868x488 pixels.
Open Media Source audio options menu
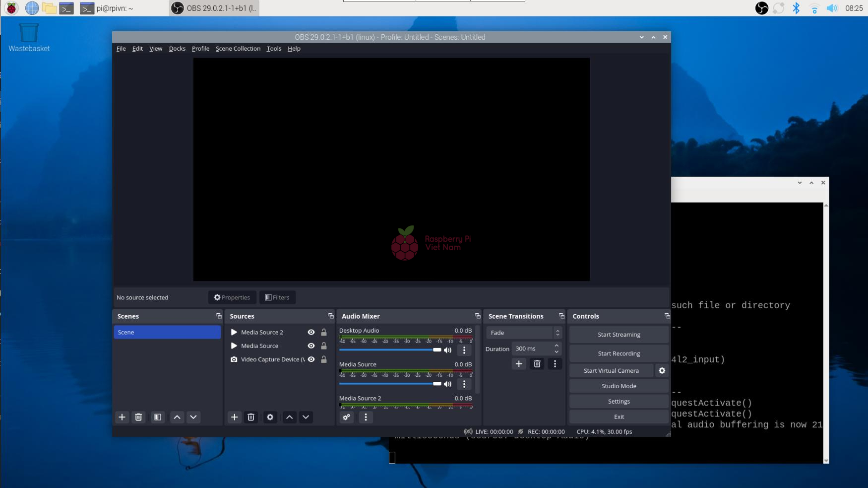coord(464,384)
